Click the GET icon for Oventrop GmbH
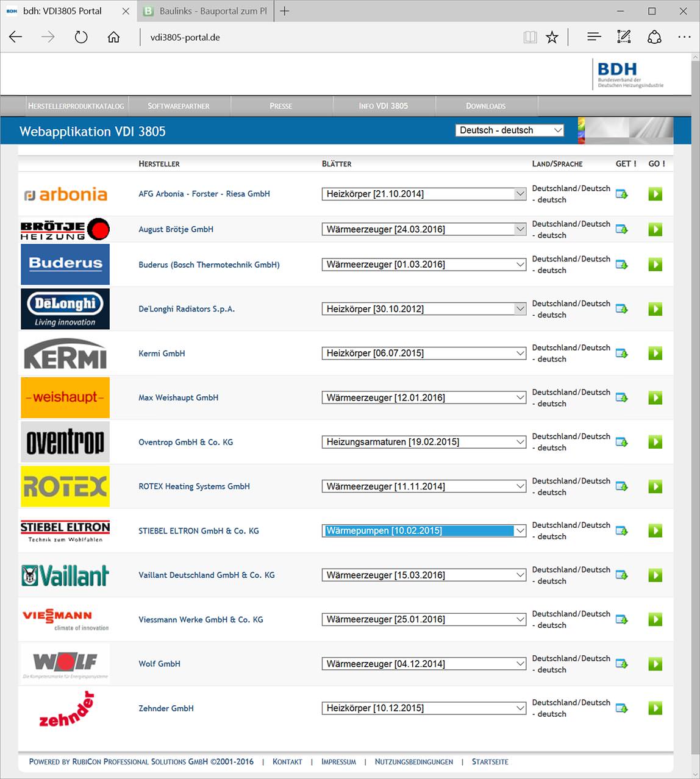Screen dimensions: 700x779 point(622,442)
